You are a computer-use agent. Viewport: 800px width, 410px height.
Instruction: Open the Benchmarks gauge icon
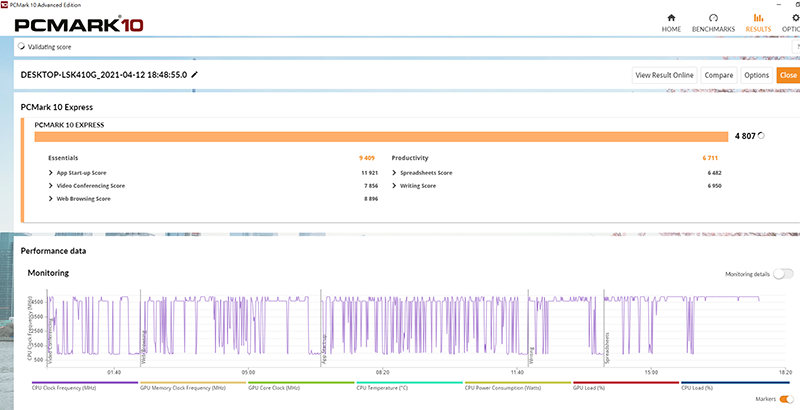point(713,18)
